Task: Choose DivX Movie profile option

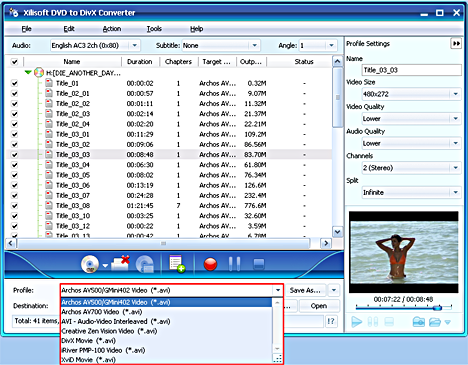Action: click(166, 341)
